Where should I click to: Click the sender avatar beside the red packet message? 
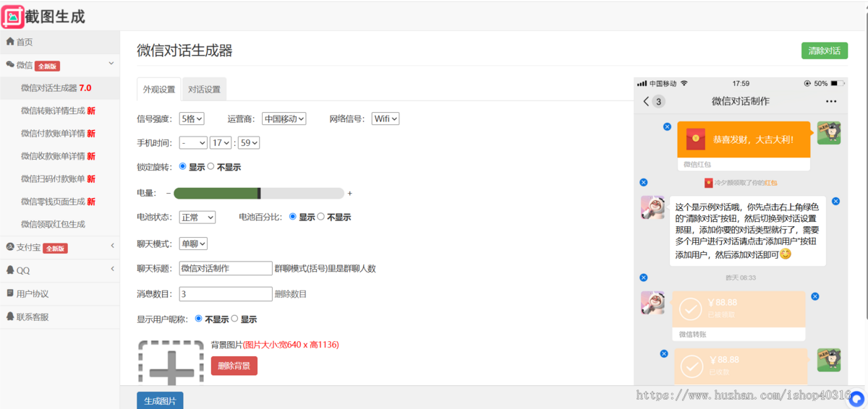[x=828, y=133]
